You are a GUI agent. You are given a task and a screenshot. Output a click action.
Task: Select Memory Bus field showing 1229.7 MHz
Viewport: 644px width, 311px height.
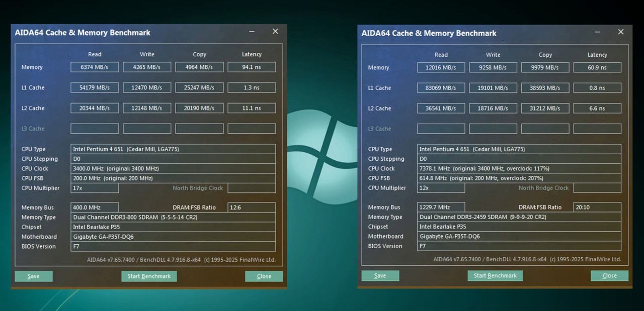click(x=441, y=207)
